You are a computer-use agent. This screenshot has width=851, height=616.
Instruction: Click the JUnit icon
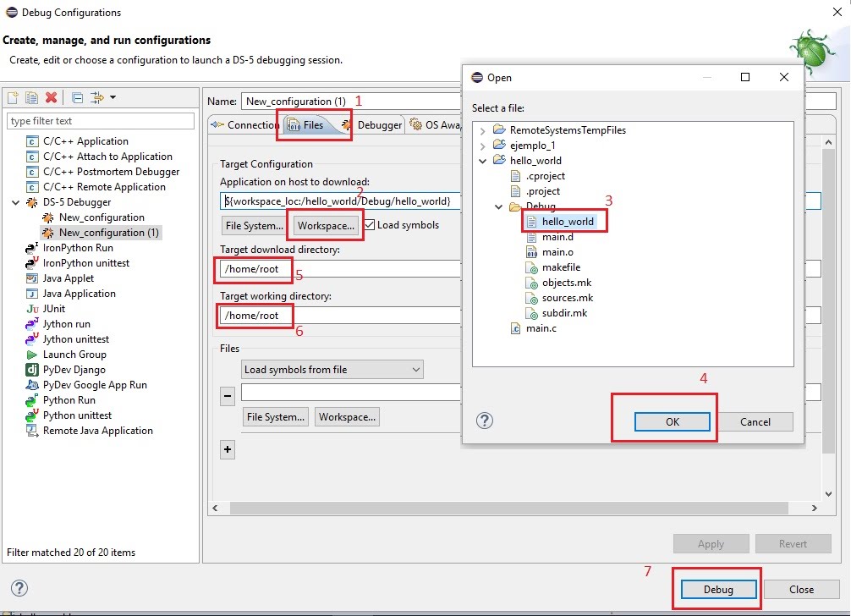tap(32, 309)
